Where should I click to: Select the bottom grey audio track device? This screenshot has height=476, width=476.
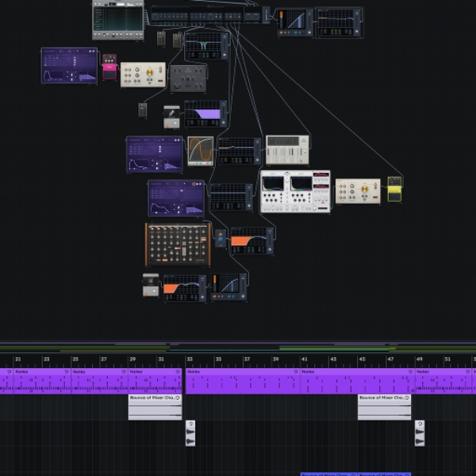click(x=151, y=285)
